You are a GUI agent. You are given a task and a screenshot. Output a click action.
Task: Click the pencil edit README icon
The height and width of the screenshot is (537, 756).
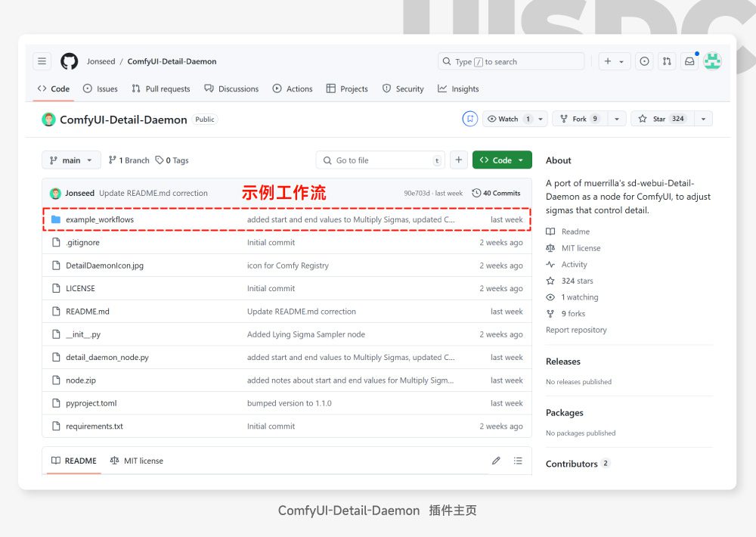coord(496,461)
